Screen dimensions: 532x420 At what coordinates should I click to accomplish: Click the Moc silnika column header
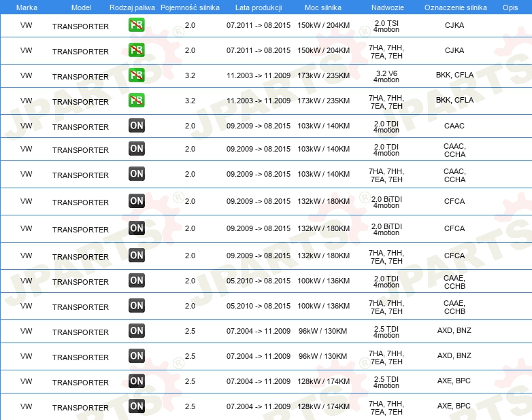323,7
